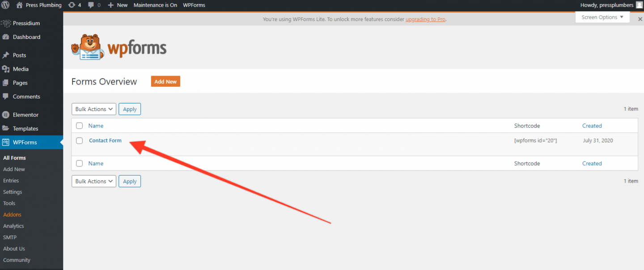Open the top Bulk Actions dropdown
Viewport: 644px width, 270px height.
click(94, 109)
